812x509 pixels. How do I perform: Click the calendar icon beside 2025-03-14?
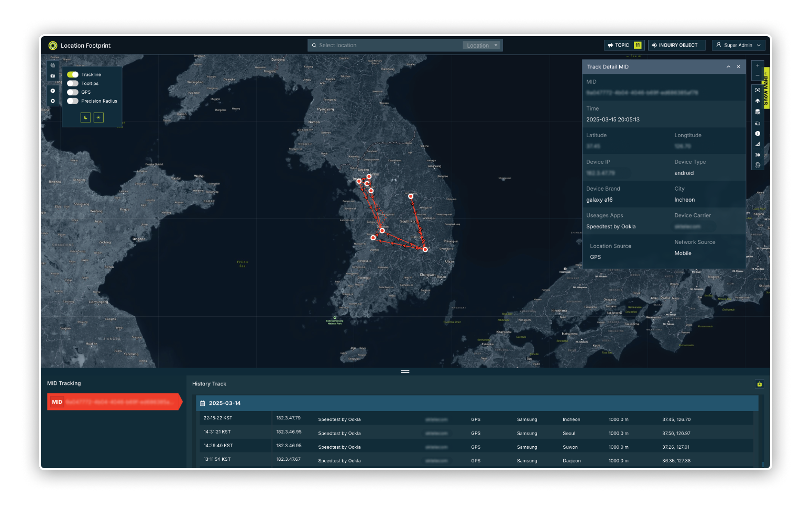coord(203,403)
